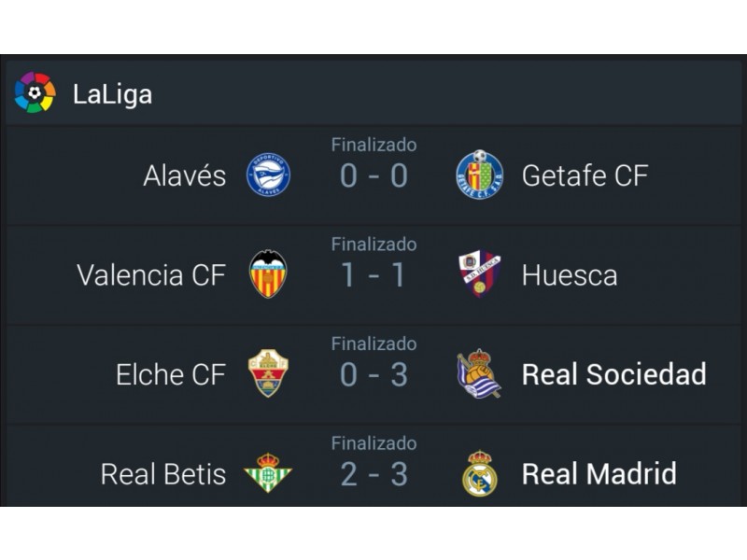Select the Real Sociedad team name

(614, 374)
